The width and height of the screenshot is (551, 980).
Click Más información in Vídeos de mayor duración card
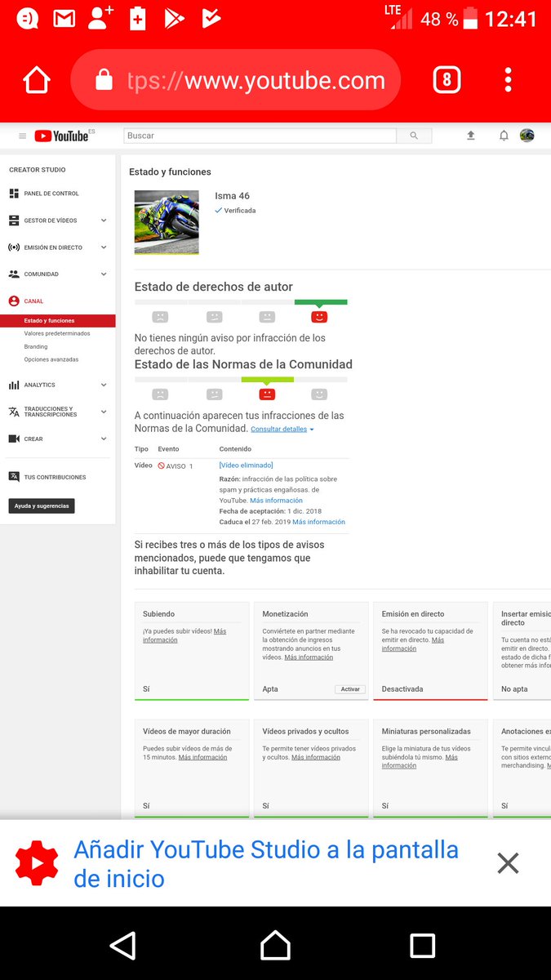click(x=203, y=758)
